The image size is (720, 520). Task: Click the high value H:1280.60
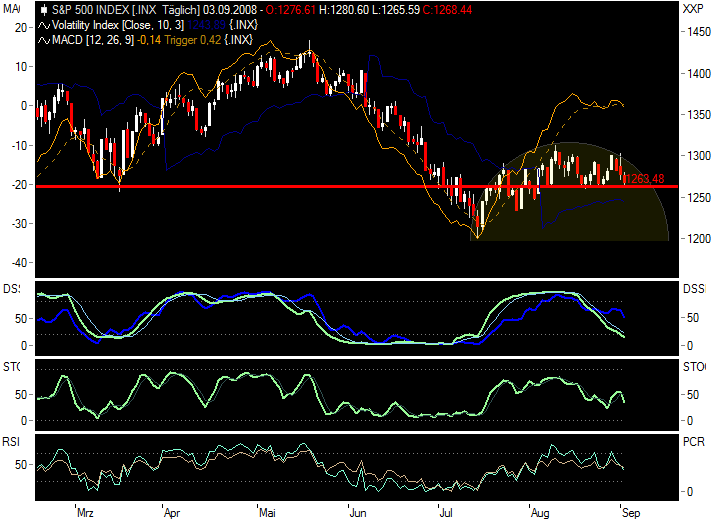[x=344, y=10]
